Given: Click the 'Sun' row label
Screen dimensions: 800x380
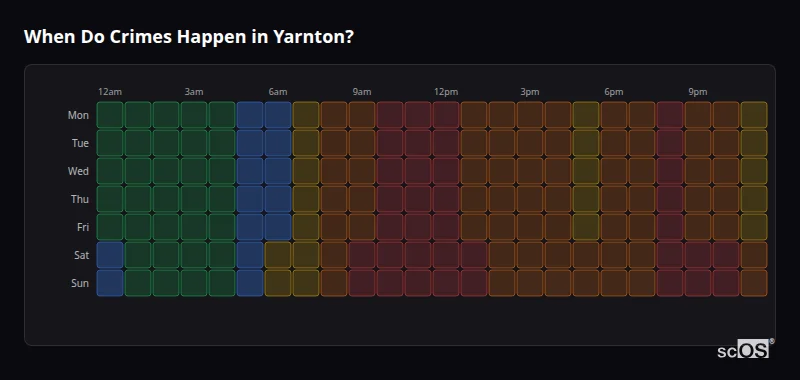Looking at the screenshot, I should click(x=80, y=284).
